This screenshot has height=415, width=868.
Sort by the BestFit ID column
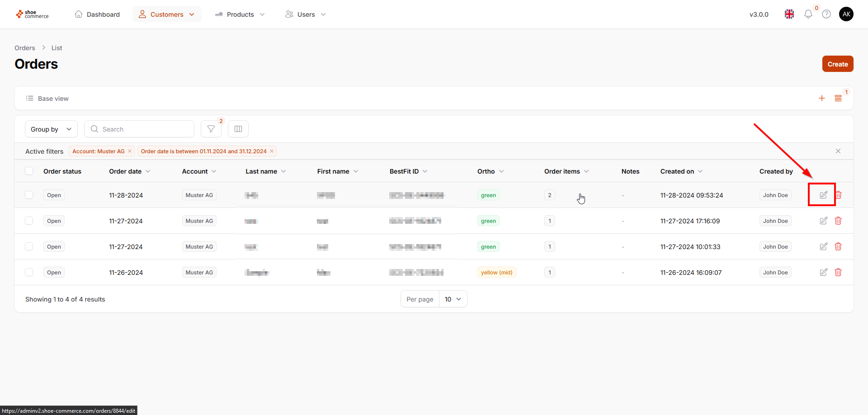pyautogui.click(x=409, y=172)
